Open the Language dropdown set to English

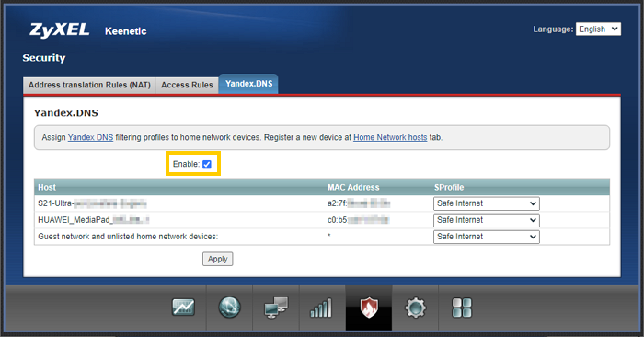coord(598,29)
